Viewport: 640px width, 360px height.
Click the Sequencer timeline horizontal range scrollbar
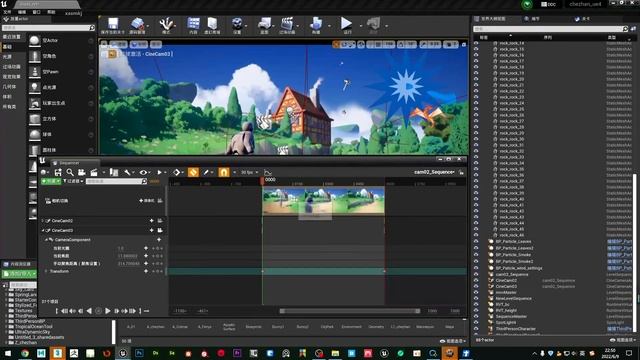[350, 311]
